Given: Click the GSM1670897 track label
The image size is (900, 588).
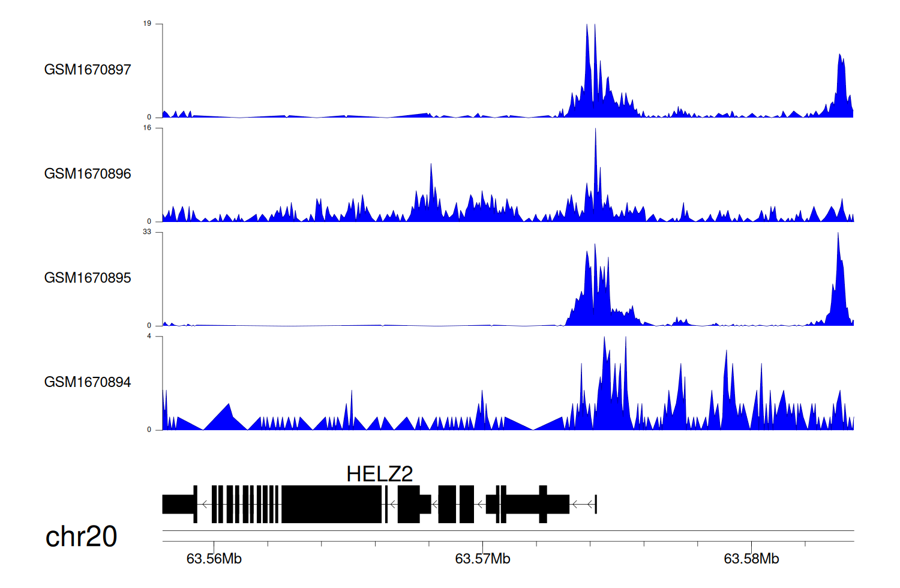Looking at the screenshot, I should coord(88,70).
